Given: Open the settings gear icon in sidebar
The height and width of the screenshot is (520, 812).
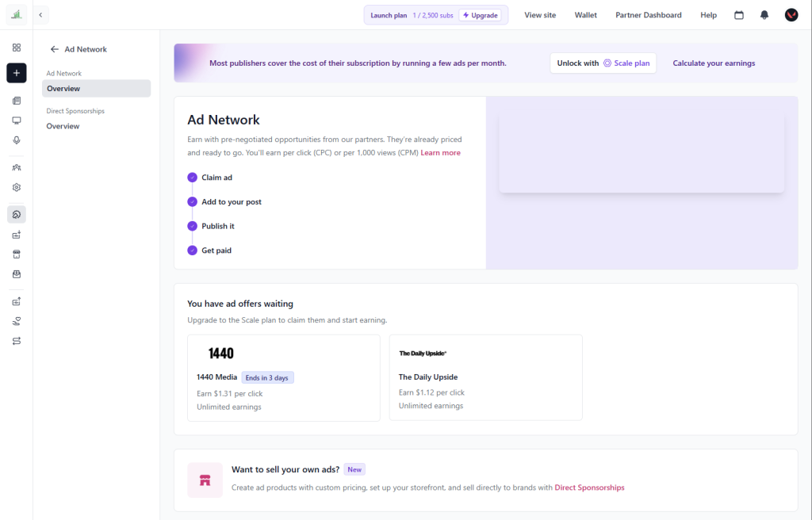Looking at the screenshot, I should pyautogui.click(x=17, y=188).
